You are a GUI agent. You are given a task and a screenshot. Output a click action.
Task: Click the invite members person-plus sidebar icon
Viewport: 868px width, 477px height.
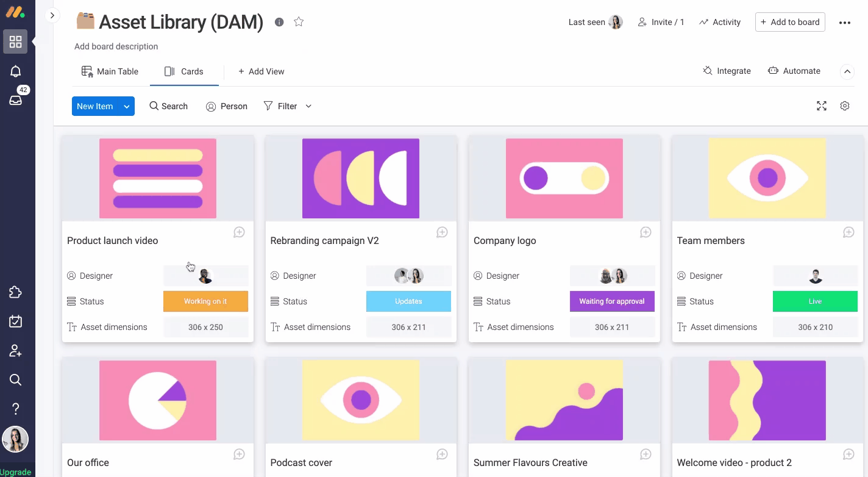click(x=16, y=351)
